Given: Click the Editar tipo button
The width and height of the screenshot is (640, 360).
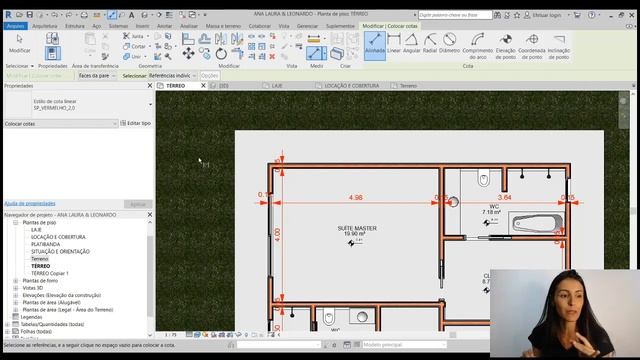Looking at the screenshot, I should click(x=136, y=123).
